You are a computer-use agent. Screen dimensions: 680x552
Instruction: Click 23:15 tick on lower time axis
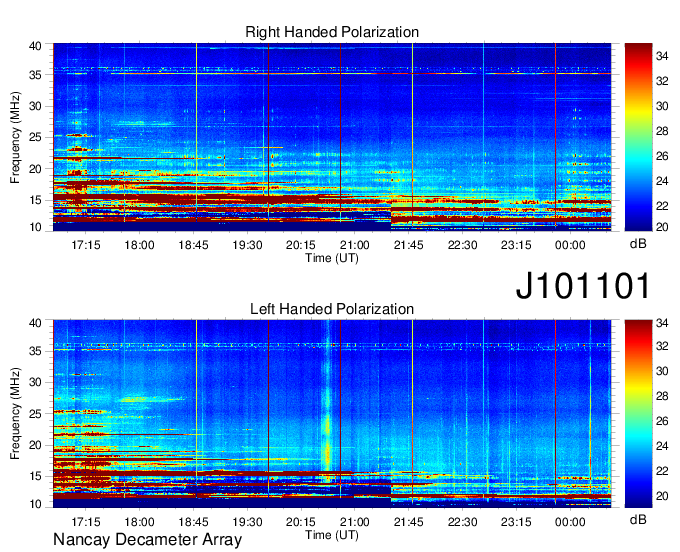516,522
